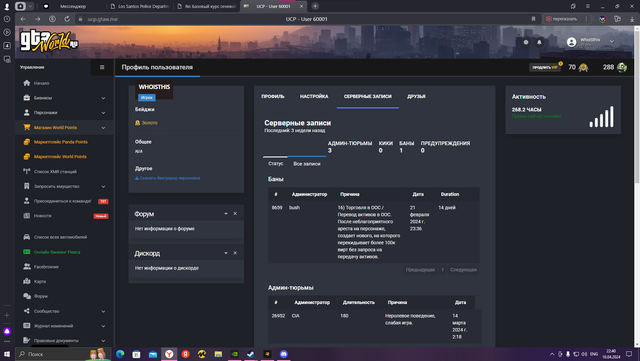The width and height of the screenshot is (640, 361).
Task: Select Все записи sub-tab
Action: pos(307,164)
